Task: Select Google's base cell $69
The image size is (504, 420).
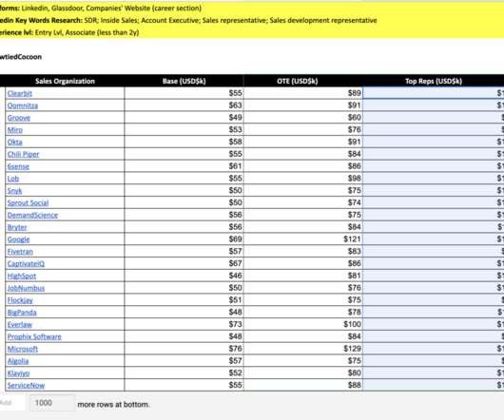Action: tap(184, 239)
